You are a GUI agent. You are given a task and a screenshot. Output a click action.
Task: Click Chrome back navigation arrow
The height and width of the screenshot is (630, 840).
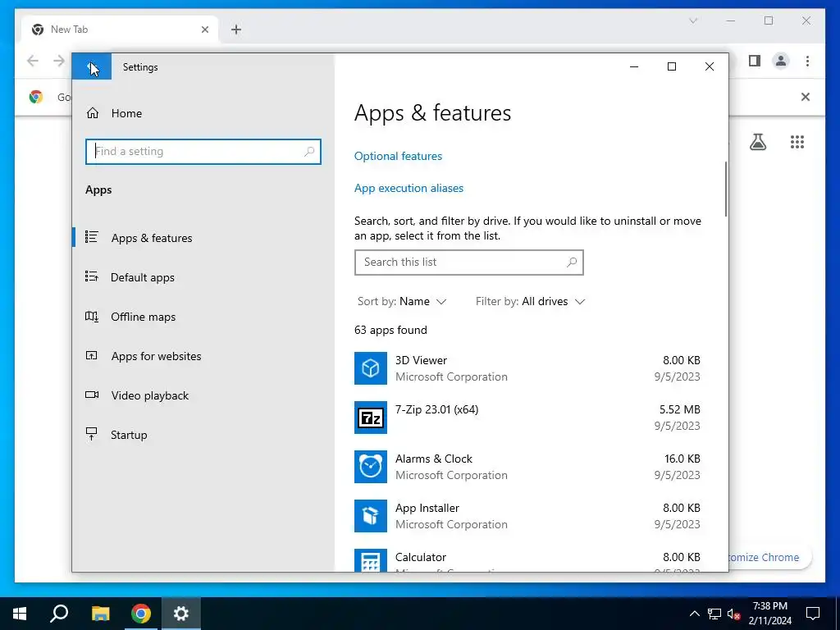[x=33, y=61]
